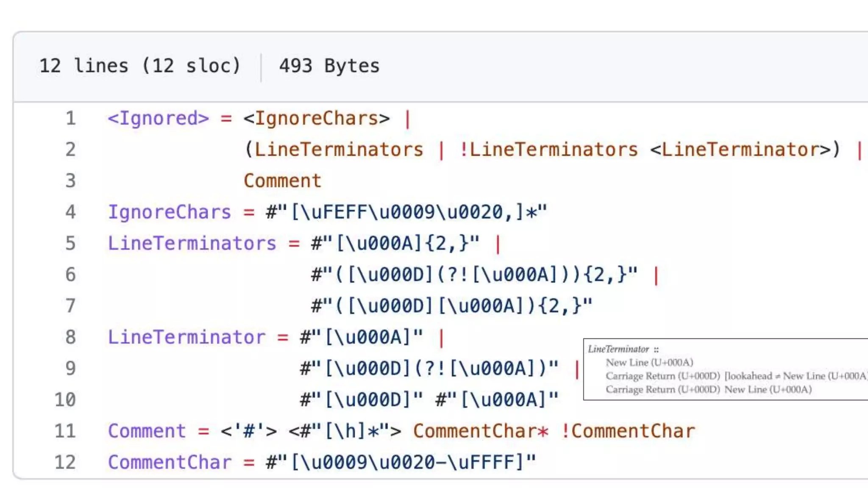Click the Comment rule name on line 11
The width and height of the screenshot is (868, 488).
147,431
